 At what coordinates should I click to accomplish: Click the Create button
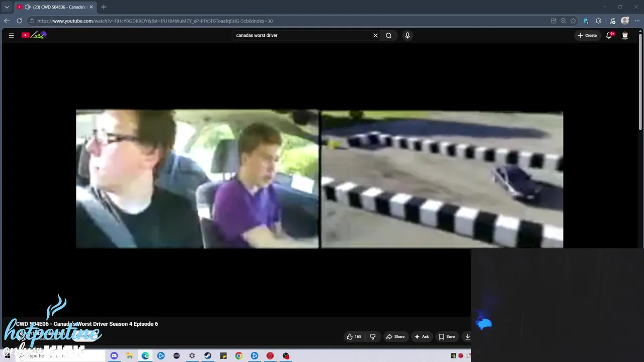[x=587, y=35]
